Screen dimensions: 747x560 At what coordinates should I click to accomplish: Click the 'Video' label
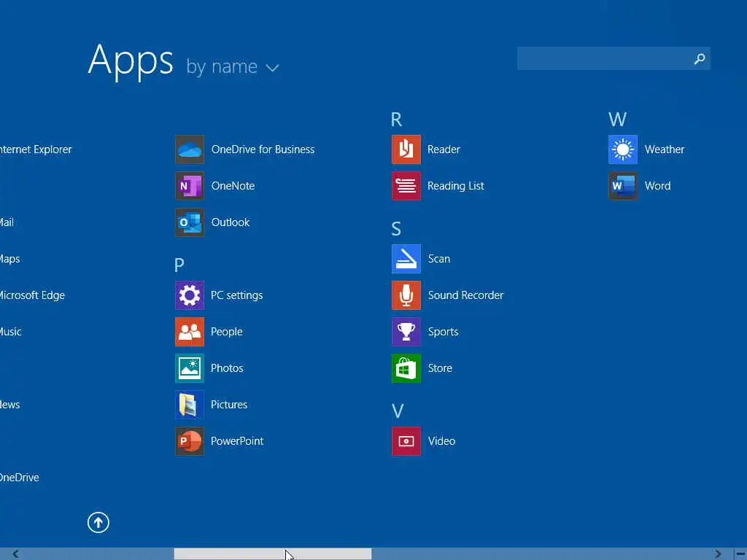(x=441, y=441)
